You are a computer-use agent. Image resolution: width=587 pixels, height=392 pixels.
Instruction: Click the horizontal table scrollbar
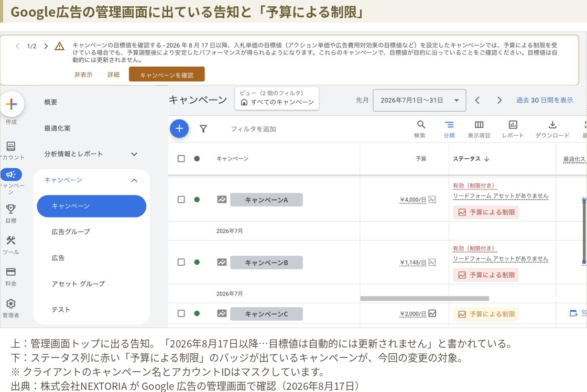click(x=425, y=298)
